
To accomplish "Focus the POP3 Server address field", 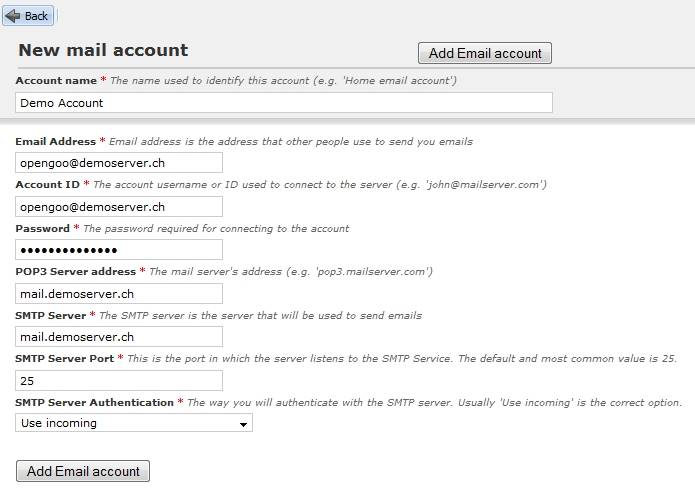I will [119, 294].
